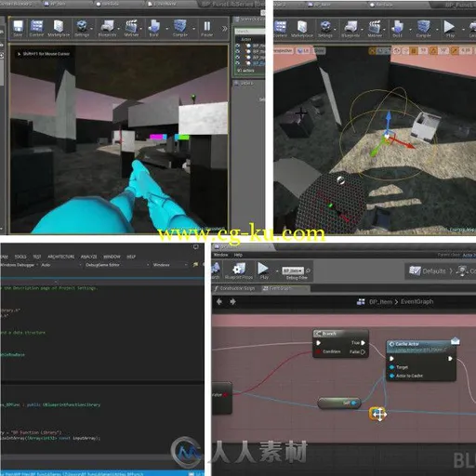Open TEST menu in Visual Studio
The height and width of the screenshot is (476, 476).
coord(37,257)
